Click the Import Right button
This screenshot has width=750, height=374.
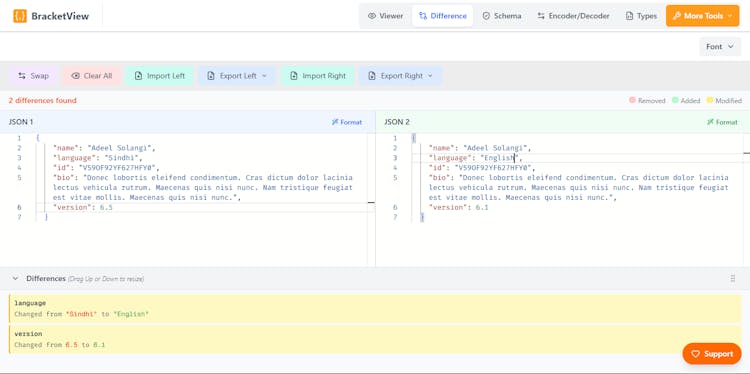pyautogui.click(x=318, y=76)
